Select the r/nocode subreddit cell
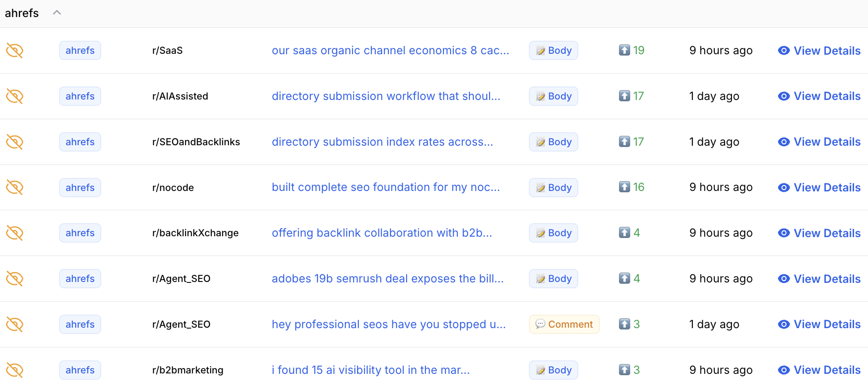 pyautogui.click(x=173, y=188)
